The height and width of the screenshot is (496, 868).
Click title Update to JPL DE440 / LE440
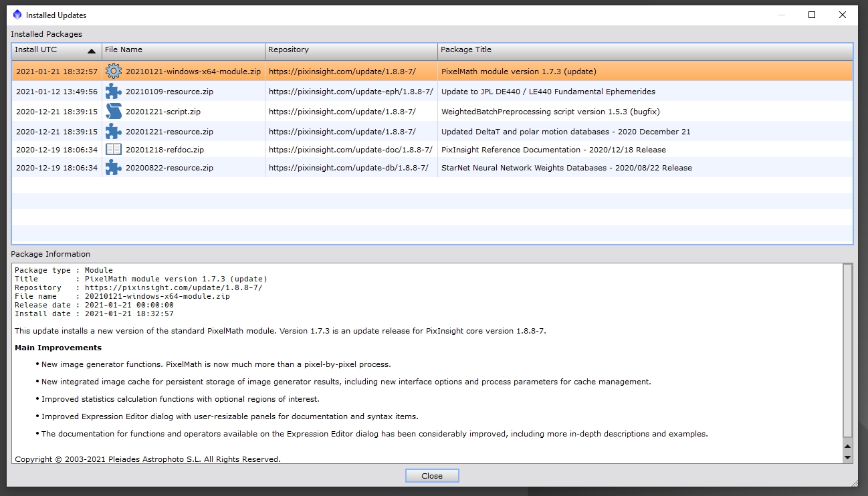pos(548,92)
